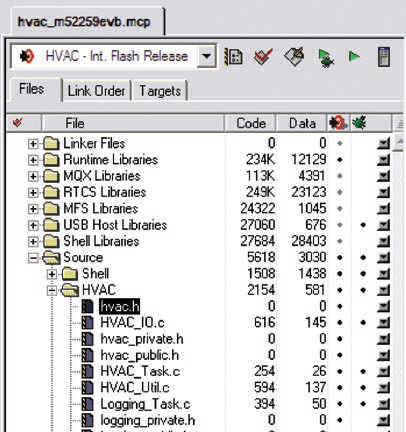Click the Make build icon
This screenshot has height=432, width=406.
coord(294,57)
